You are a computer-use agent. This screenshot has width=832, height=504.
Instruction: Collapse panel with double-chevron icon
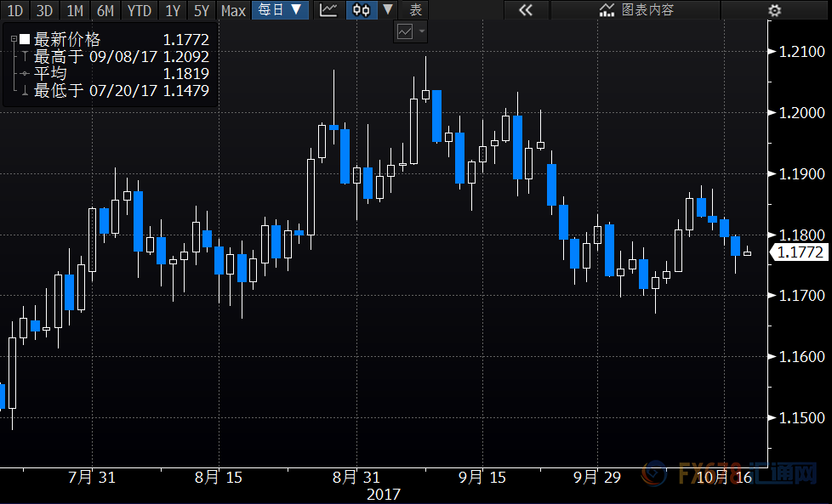coord(525,10)
